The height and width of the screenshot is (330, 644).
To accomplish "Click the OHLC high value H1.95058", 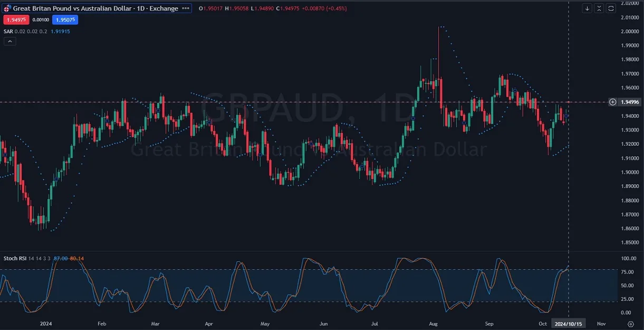I will 237,8.
